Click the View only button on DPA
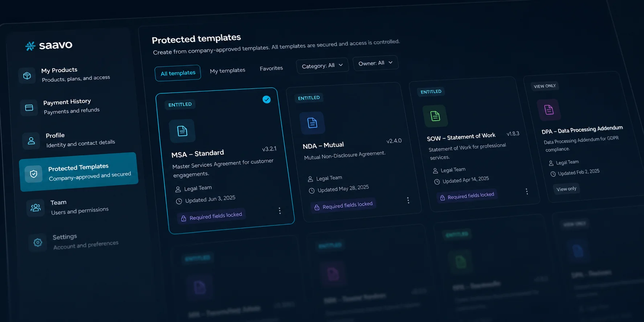This screenshot has width=644, height=322. (x=566, y=189)
